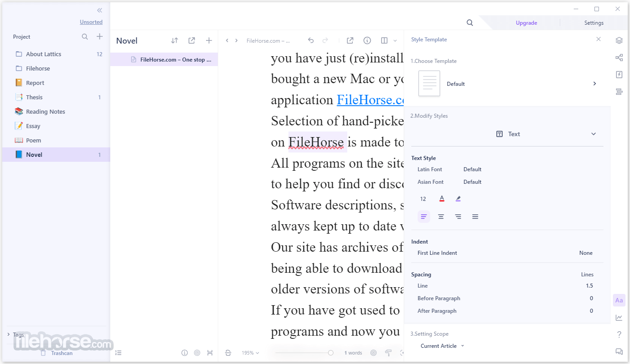Open the Settings tab
The image size is (630, 364).
point(594,23)
